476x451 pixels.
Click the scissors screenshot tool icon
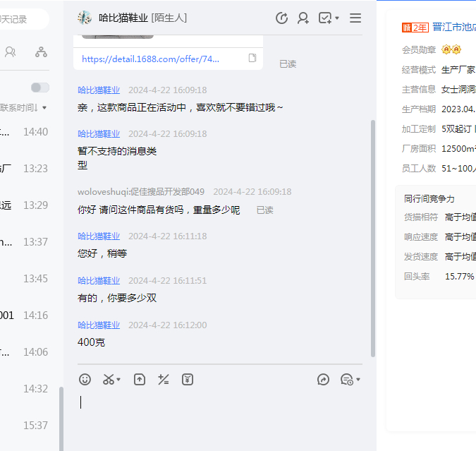108,380
